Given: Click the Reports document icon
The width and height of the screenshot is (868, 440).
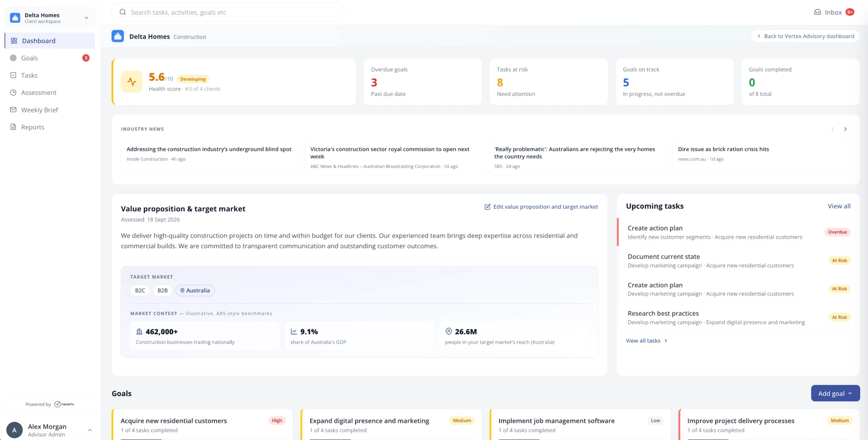Looking at the screenshot, I should point(13,127).
